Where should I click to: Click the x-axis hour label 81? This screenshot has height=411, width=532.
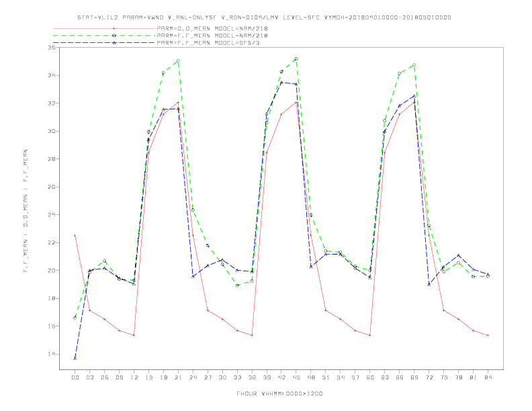point(474,377)
